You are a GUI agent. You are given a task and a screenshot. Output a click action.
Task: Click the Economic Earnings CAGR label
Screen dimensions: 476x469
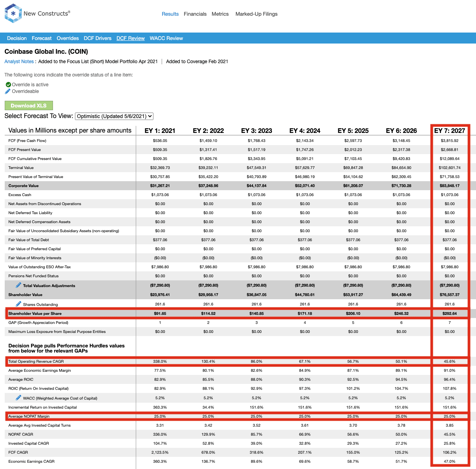coord(31,462)
